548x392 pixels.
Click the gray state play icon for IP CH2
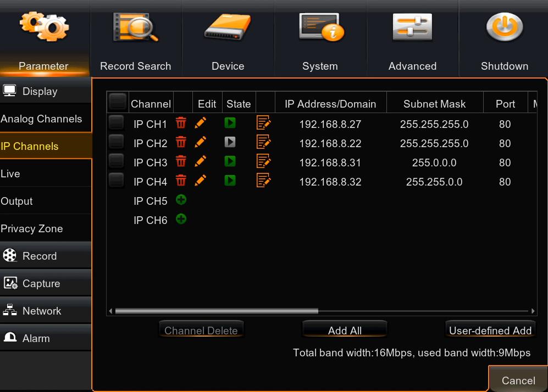point(230,142)
